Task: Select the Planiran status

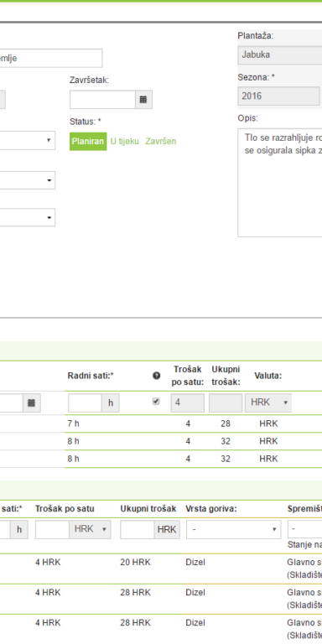Action: pos(88,141)
